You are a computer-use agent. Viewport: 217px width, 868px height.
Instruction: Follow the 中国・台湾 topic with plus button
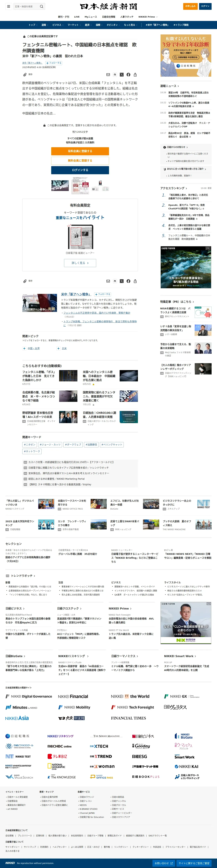(x=24, y=348)
